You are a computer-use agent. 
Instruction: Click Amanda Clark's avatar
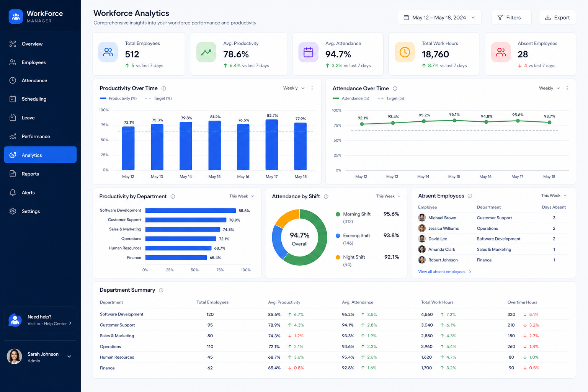click(x=422, y=249)
